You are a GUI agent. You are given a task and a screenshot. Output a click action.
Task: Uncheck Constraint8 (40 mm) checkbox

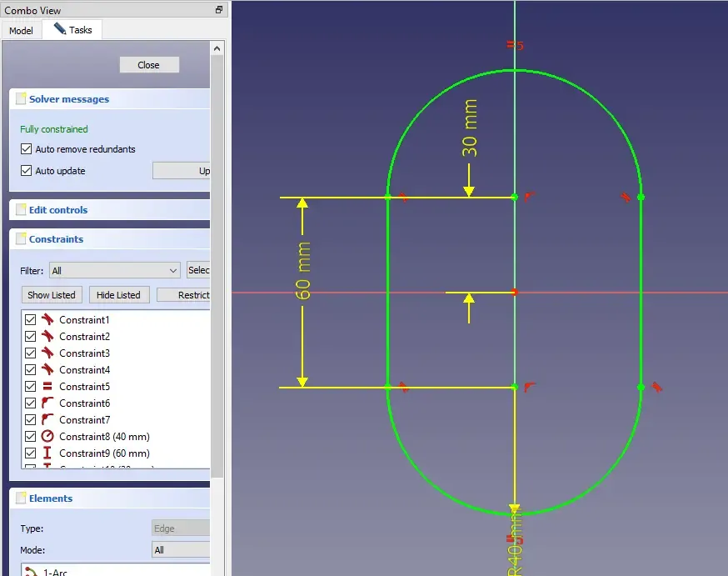point(30,436)
